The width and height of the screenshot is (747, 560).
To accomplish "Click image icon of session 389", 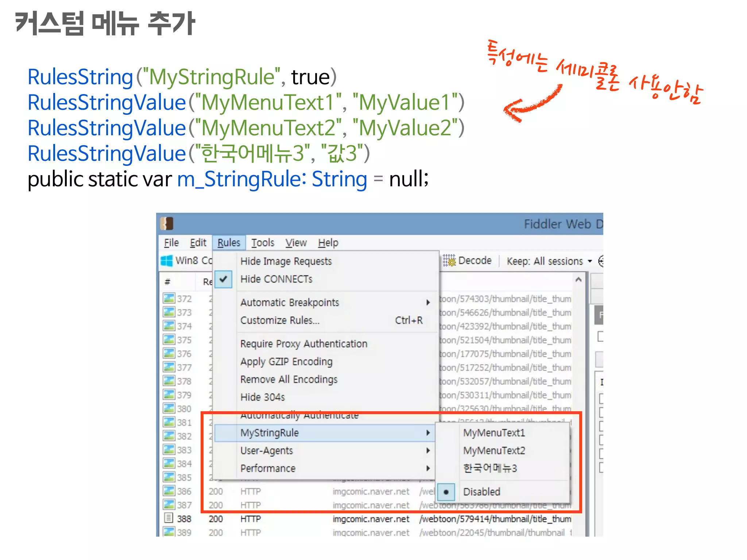I will 169,532.
